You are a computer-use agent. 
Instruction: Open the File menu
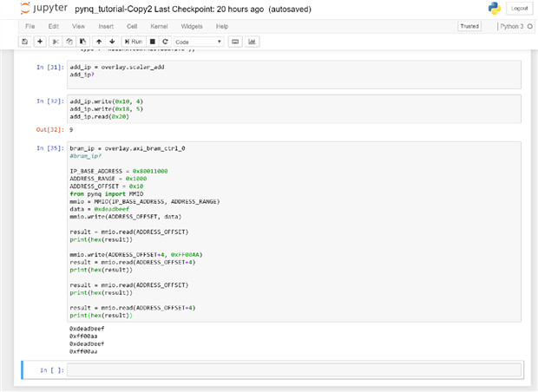pyautogui.click(x=30, y=26)
